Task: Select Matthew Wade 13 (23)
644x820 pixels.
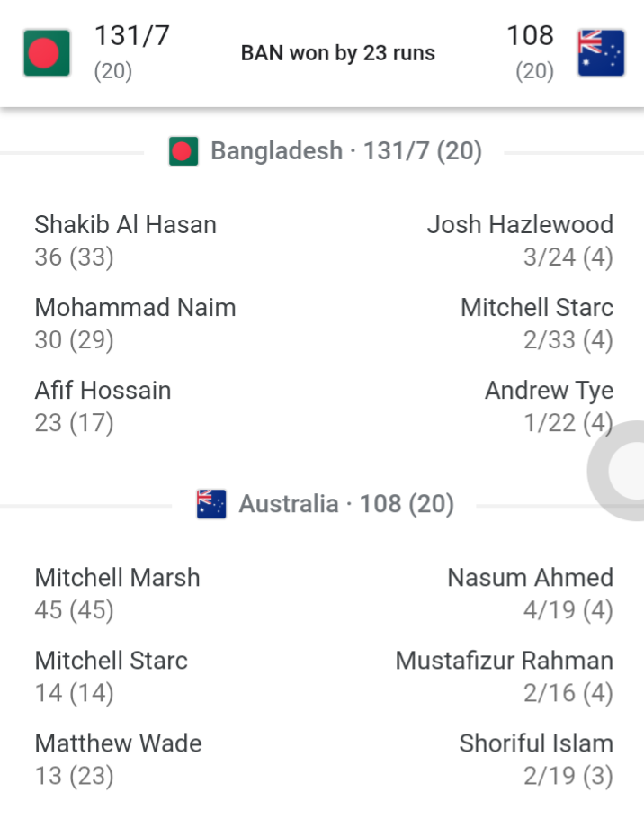Action: tap(118, 760)
